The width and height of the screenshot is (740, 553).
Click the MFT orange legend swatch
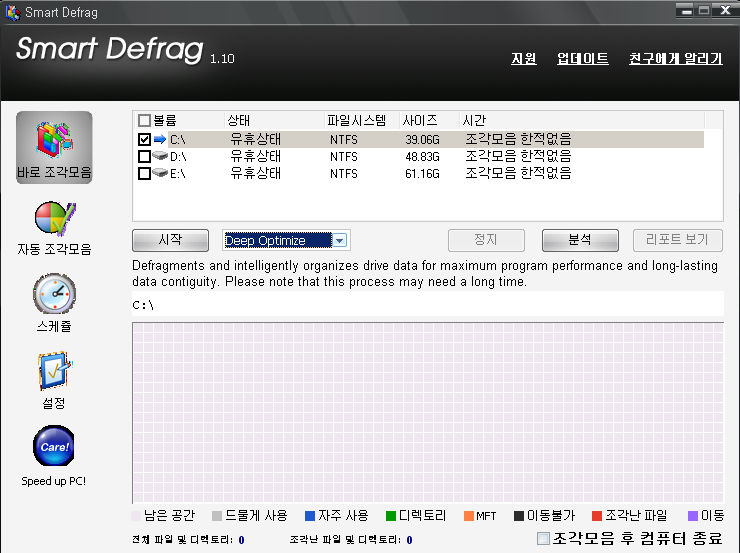(469, 516)
